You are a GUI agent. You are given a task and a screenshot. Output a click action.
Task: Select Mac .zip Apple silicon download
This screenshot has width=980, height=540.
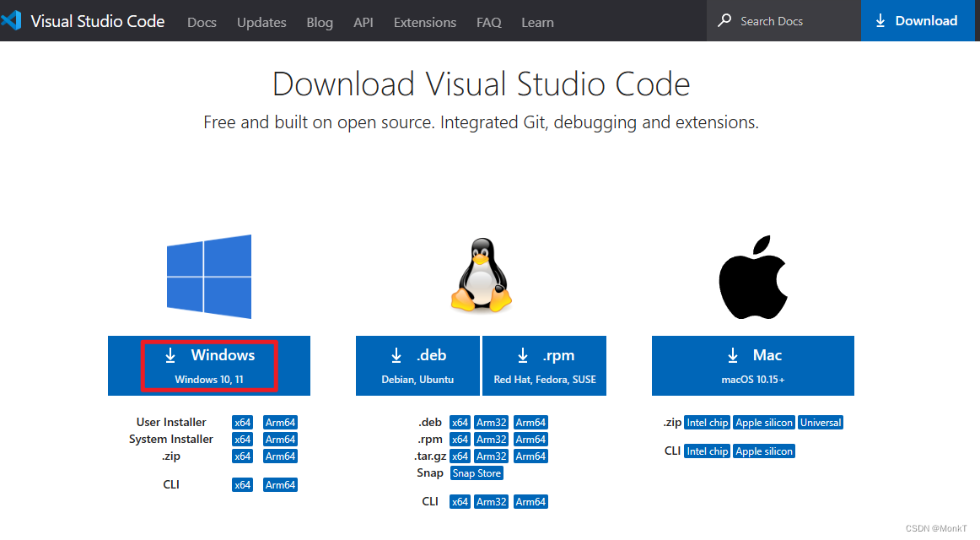[764, 423]
